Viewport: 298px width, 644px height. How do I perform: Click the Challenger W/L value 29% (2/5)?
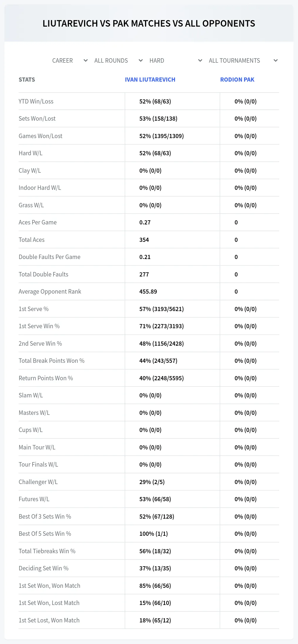pyautogui.click(x=152, y=482)
